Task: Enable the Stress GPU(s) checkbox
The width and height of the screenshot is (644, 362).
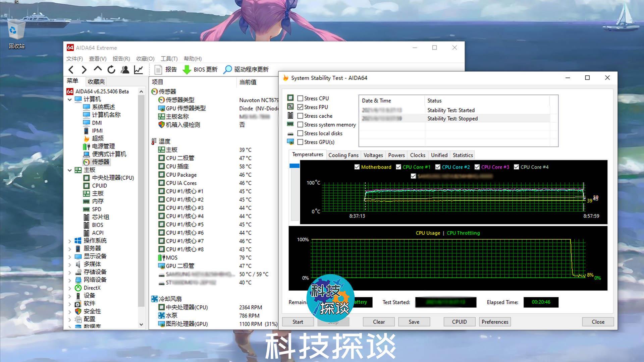Action: point(300,142)
